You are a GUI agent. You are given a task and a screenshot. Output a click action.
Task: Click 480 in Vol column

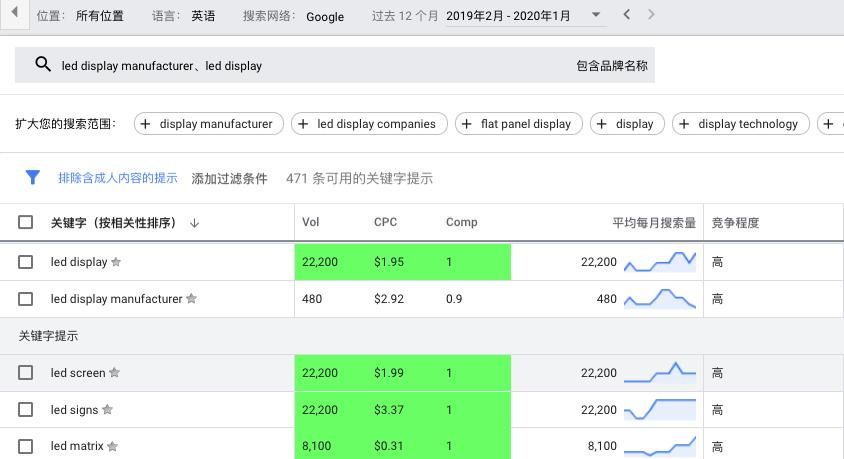click(312, 299)
